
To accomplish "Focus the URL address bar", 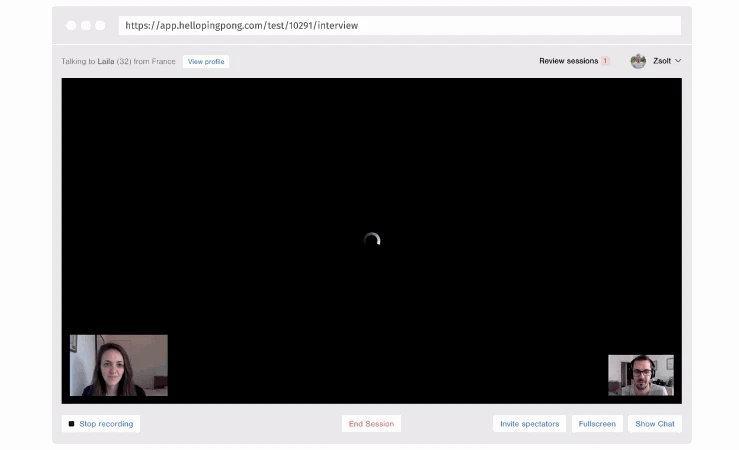I will 400,25.
